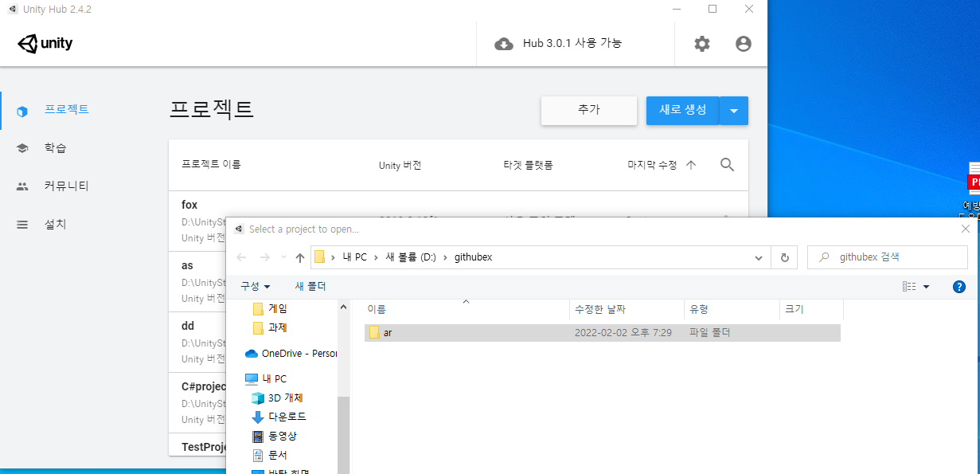Expand the view options dropdown arrow
The width and height of the screenshot is (980, 474).
coord(926,287)
